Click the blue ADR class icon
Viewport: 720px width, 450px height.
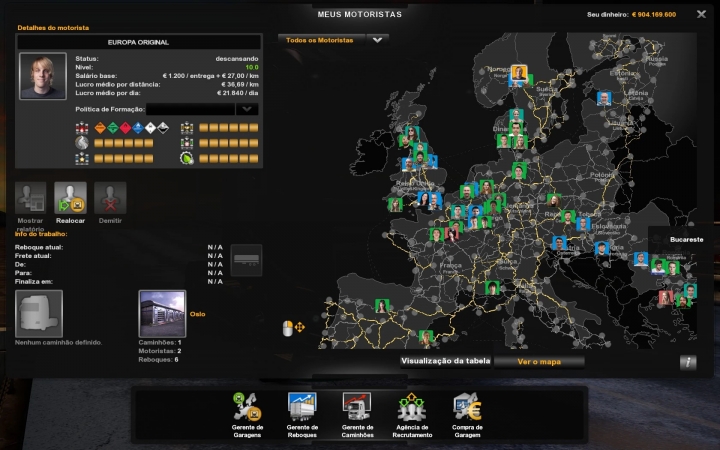[138, 128]
